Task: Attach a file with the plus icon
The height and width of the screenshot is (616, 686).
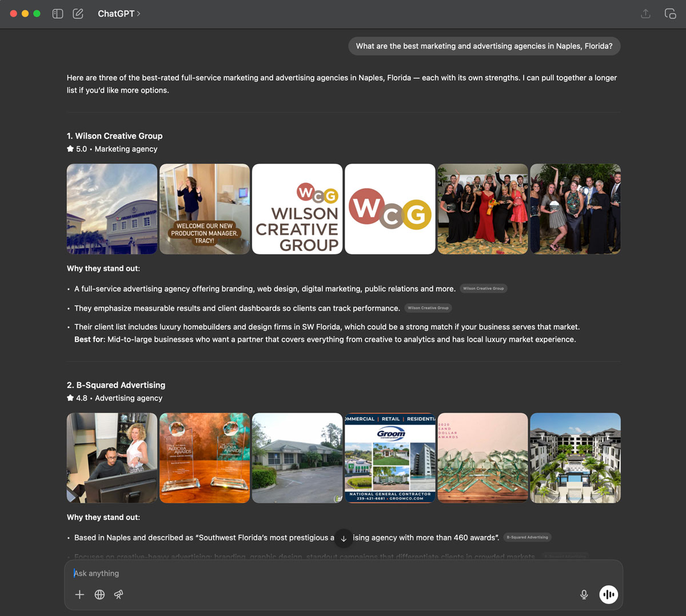Action: (x=79, y=594)
